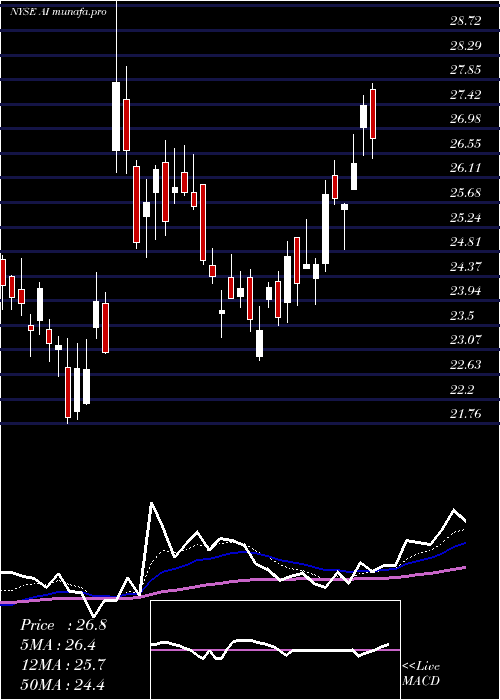Screen dimensions: 500x700
Task: Click the 24.37 price axis label
Action: point(466,267)
